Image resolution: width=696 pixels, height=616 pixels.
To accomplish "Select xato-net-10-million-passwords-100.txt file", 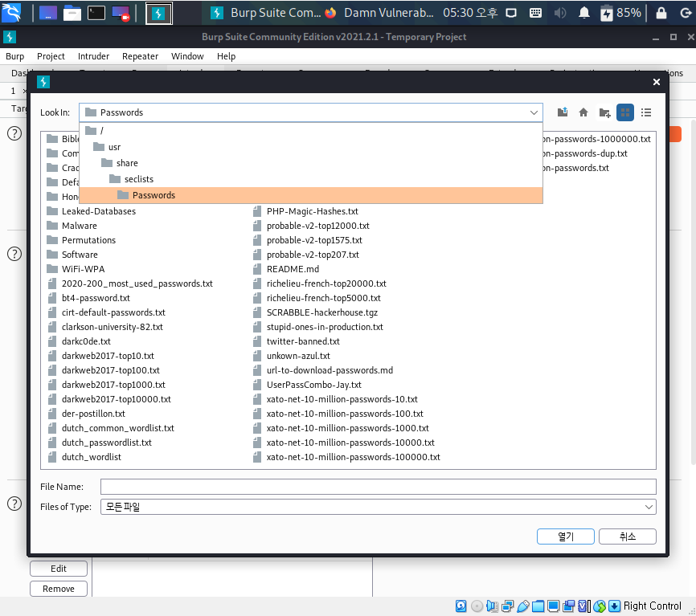I will click(x=338, y=414).
